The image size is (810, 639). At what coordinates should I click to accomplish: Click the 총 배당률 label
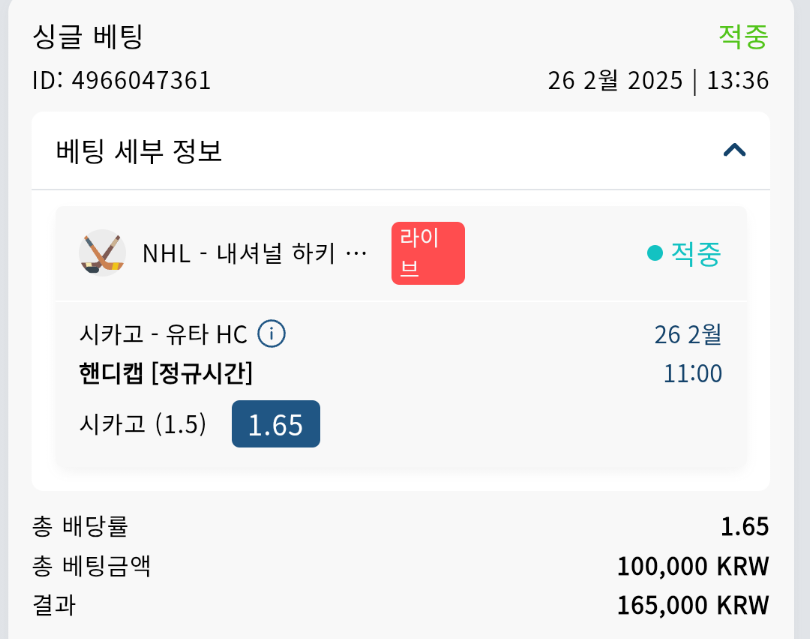80,526
